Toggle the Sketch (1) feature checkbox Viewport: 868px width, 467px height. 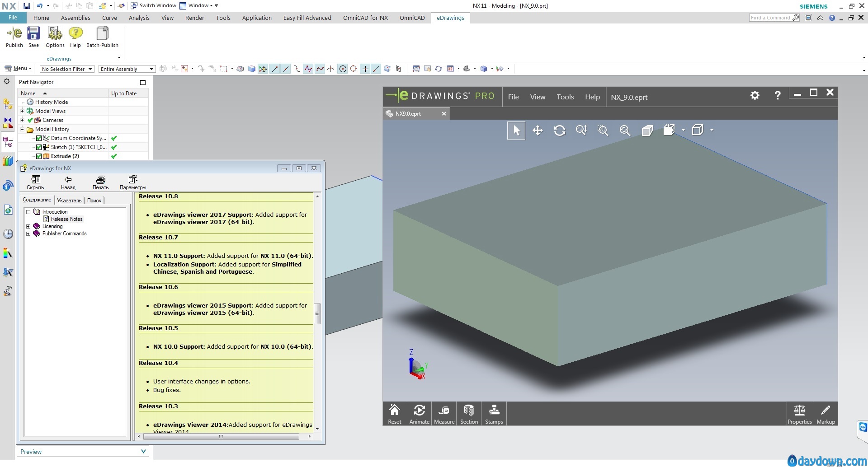(39, 147)
